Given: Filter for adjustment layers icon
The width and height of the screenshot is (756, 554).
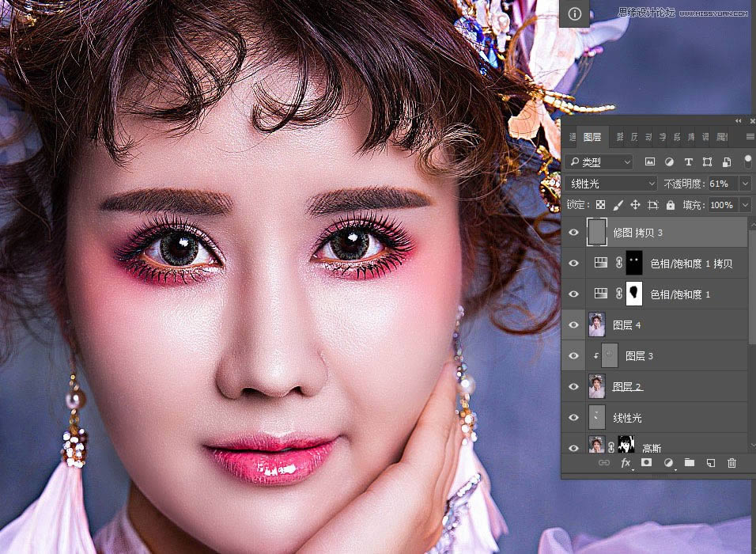Looking at the screenshot, I should point(669,161).
